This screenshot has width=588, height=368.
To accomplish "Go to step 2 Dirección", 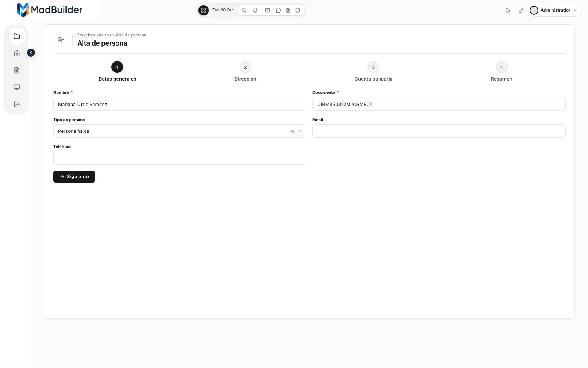I will pos(245,71).
